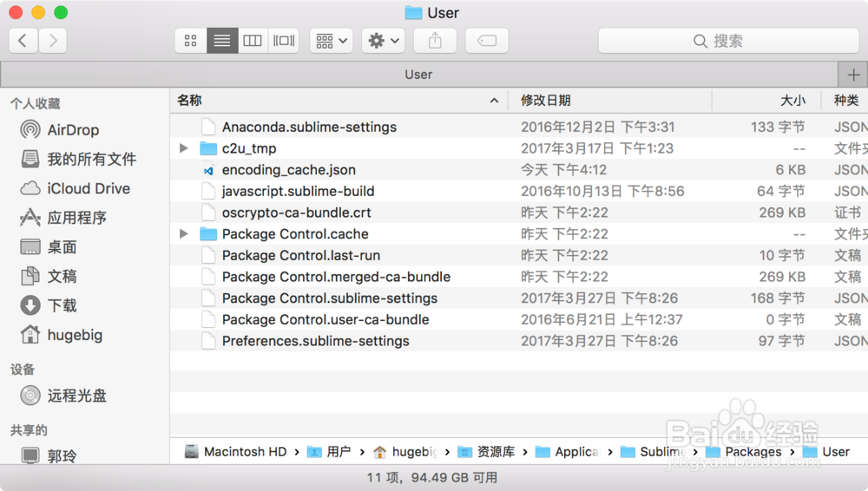
Task: Sort by the 修改日期 column header
Action: [x=545, y=101]
